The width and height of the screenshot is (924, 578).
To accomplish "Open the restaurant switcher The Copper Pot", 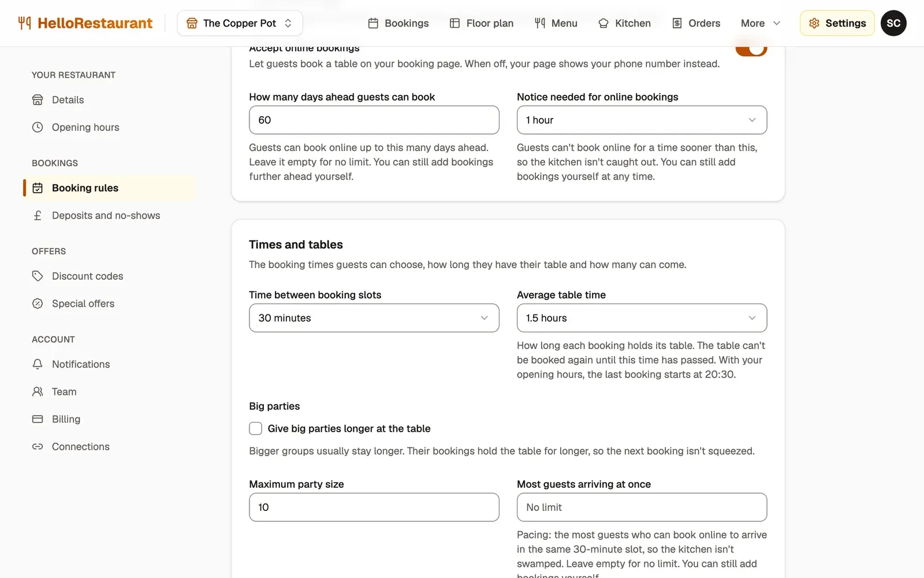I will click(240, 23).
